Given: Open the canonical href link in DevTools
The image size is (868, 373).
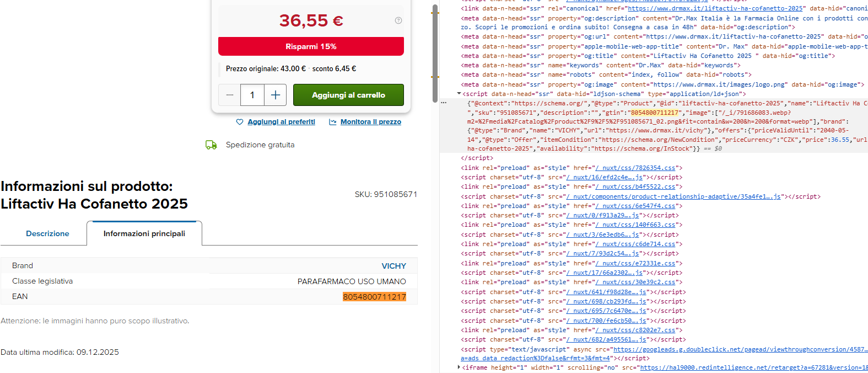Looking at the screenshot, I should 715,8.
